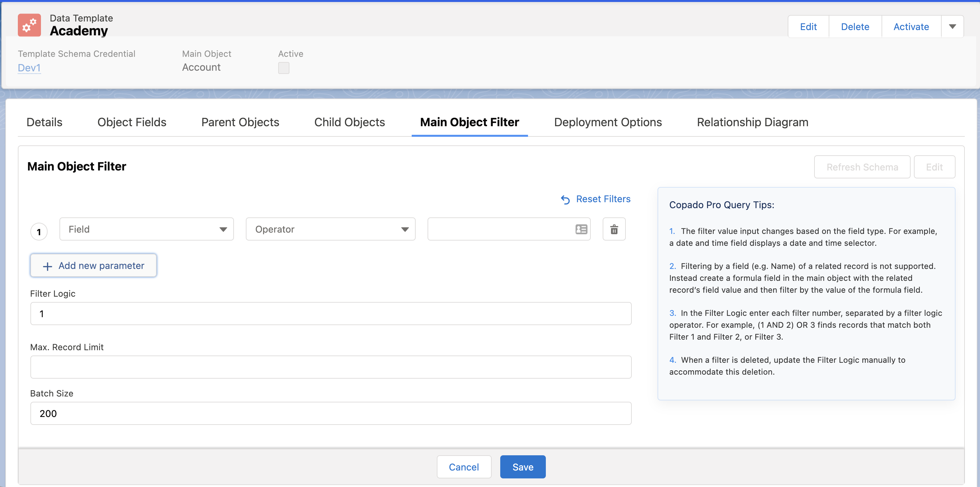This screenshot has width=980, height=487.
Task: Open the Field dropdown
Action: point(146,229)
